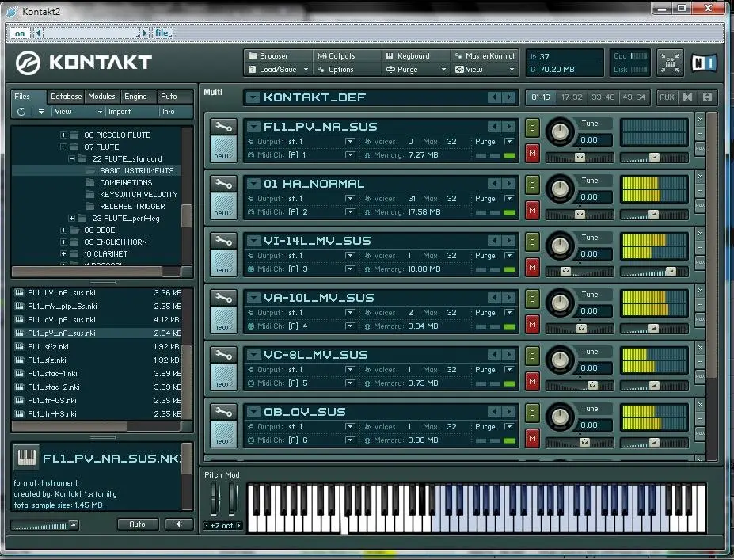Collapse the 07 FLUTE folder
Screen dimensions: 734x560
coord(63,147)
